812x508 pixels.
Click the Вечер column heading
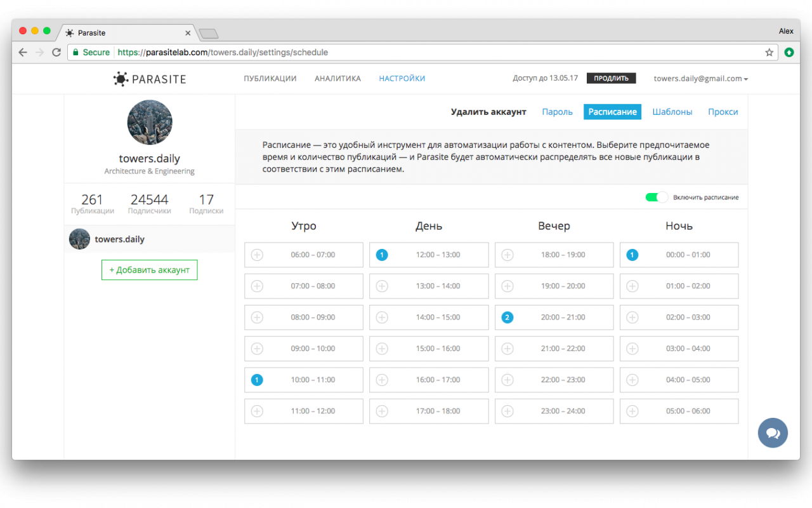click(554, 226)
